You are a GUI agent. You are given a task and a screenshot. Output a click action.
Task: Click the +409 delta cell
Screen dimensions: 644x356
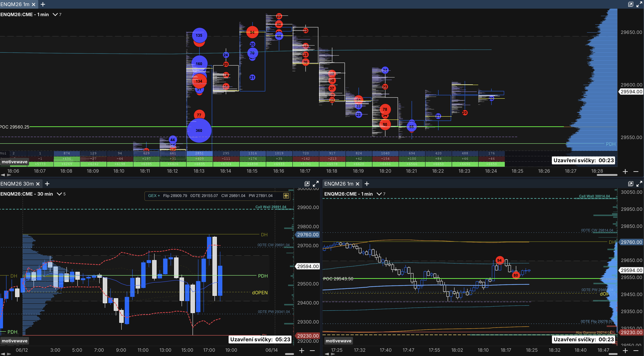click(199, 159)
